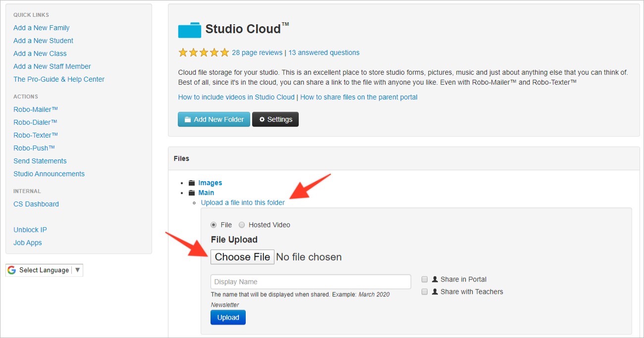Click the Images folder icon

[192, 183]
